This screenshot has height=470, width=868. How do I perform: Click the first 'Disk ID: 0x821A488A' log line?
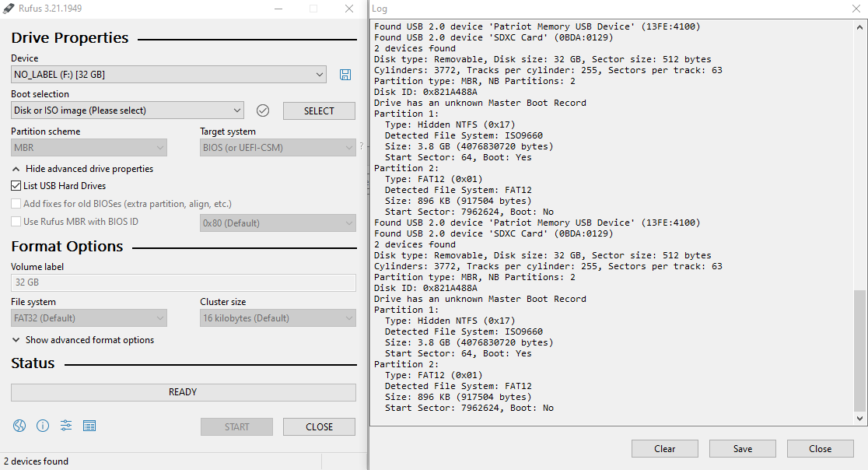[425, 92]
